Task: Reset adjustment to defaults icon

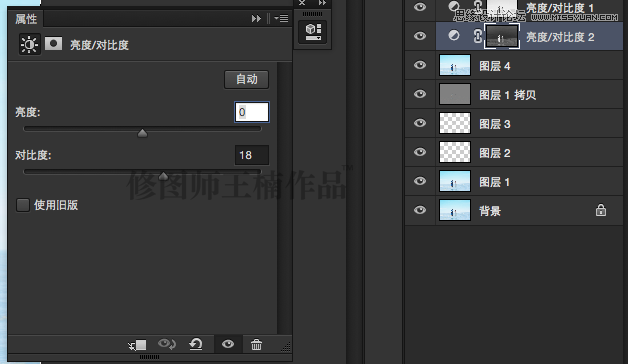Action: tap(196, 344)
